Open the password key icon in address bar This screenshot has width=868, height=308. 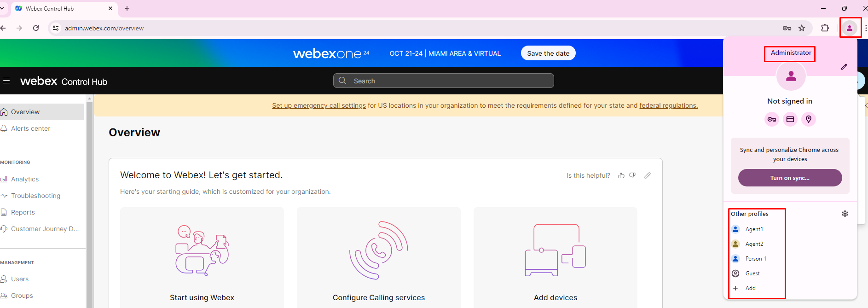pos(787,28)
